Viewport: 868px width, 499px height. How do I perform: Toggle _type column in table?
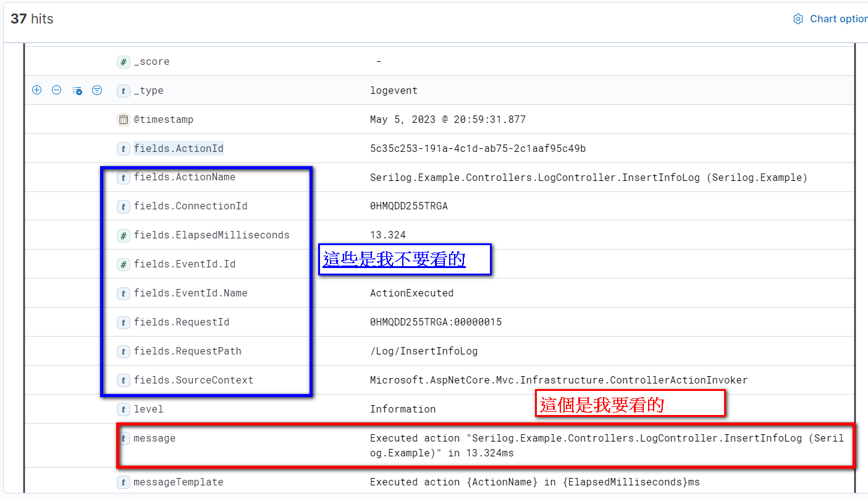(x=77, y=90)
